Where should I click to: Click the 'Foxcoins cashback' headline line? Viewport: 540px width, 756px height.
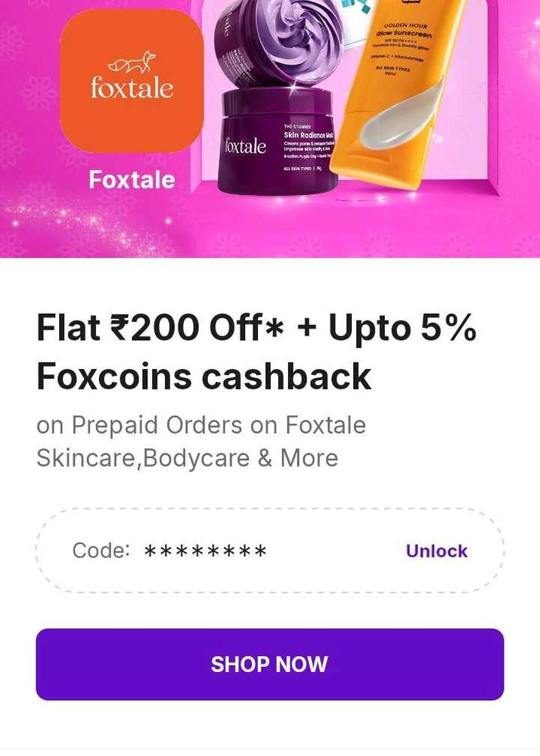tap(204, 376)
